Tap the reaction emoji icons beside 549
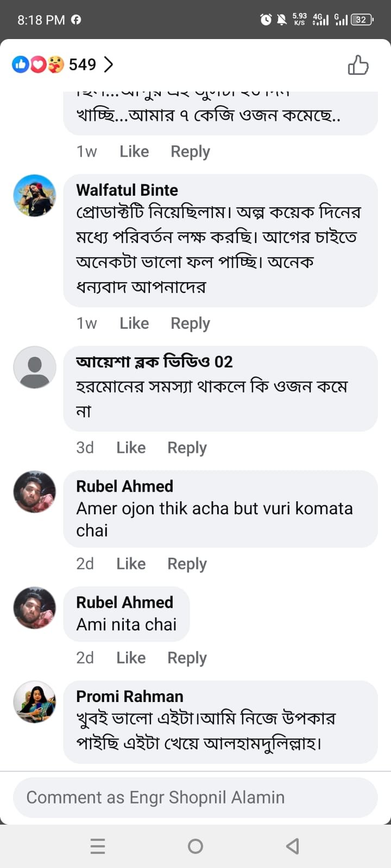The image size is (391, 868). [38, 65]
